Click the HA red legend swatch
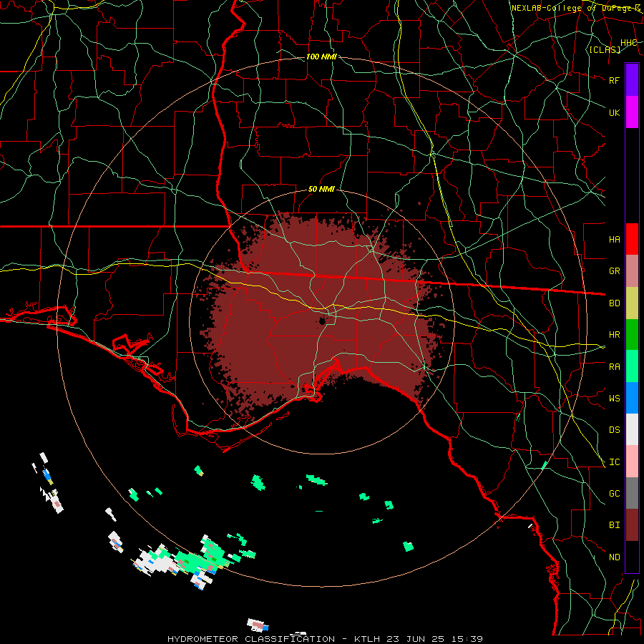The width and height of the screenshot is (644, 644). click(x=632, y=239)
